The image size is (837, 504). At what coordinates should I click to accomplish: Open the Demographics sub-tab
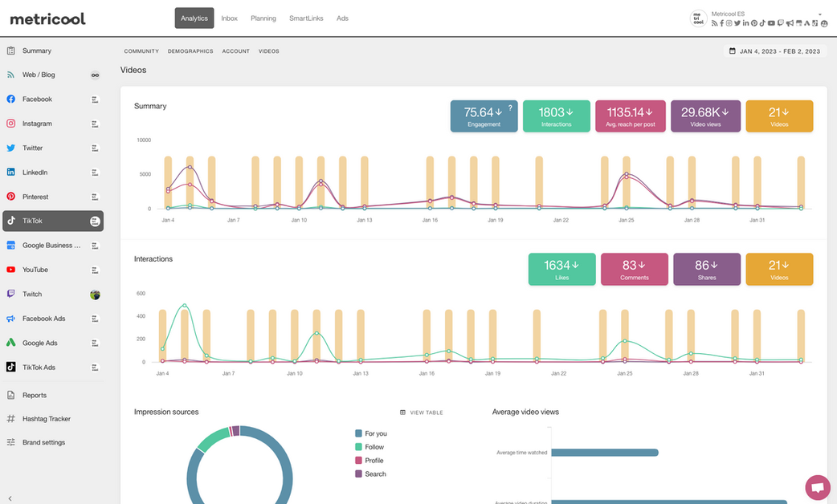190,51
